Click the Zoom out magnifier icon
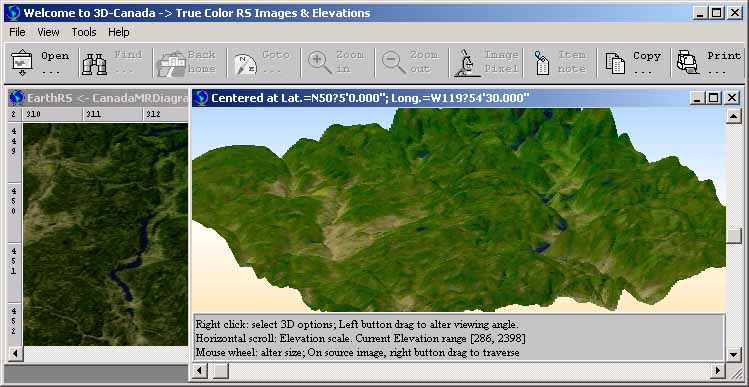The height and width of the screenshot is (387, 749). 394,63
